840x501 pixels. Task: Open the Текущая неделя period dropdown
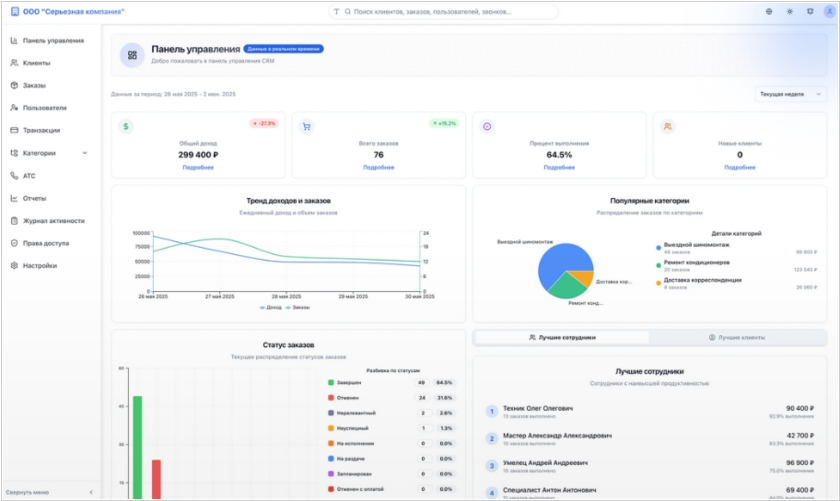(789, 94)
